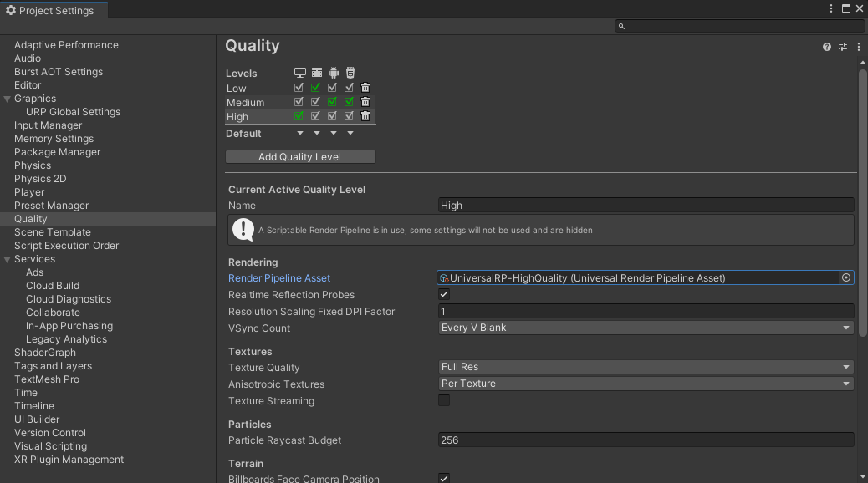Open Audio settings category
This screenshot has width=868, height=483.
tap(28, 58)
